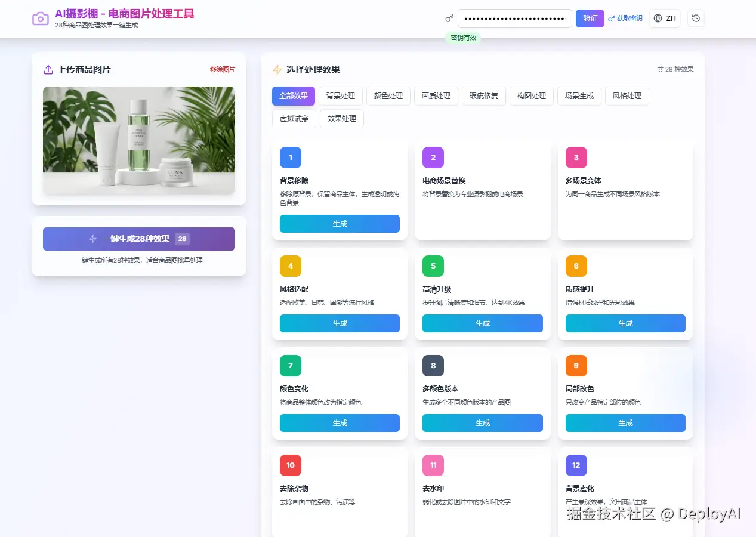Click the 背景虚化 card title

pos(580,489)
